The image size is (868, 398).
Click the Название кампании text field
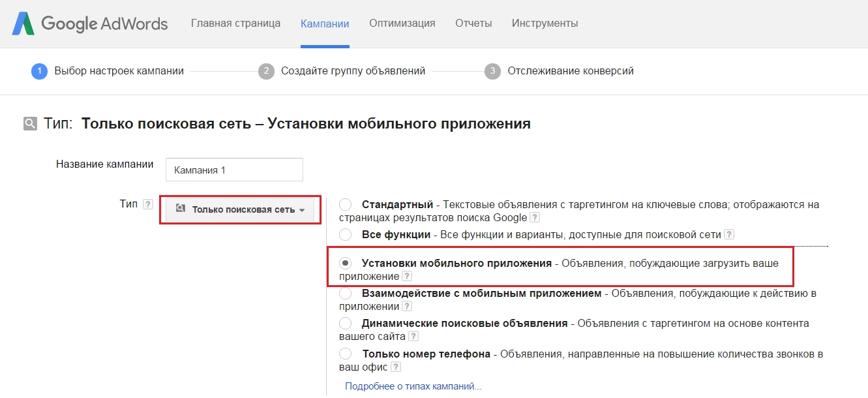tap(234, 170)
